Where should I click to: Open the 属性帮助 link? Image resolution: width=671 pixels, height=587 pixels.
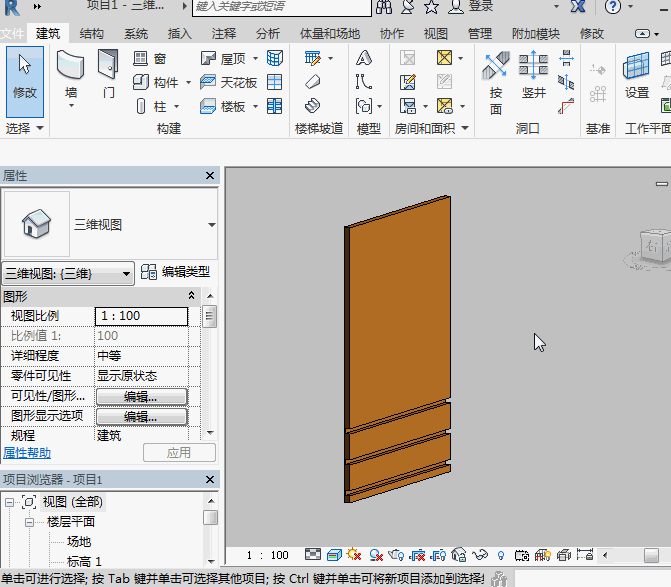(x=27, y=453)
